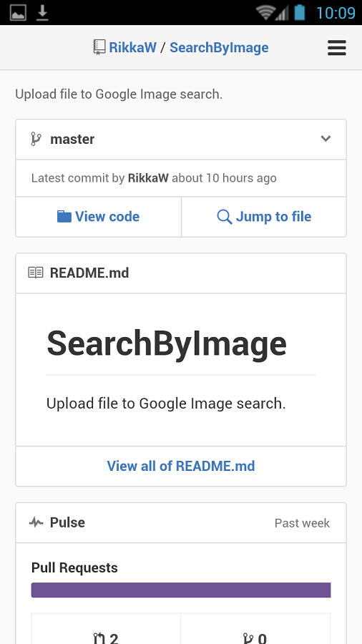Tap the folder icon in View code
Image resolution: width=362 pixels, height=644 pixels.
point(64,216)
